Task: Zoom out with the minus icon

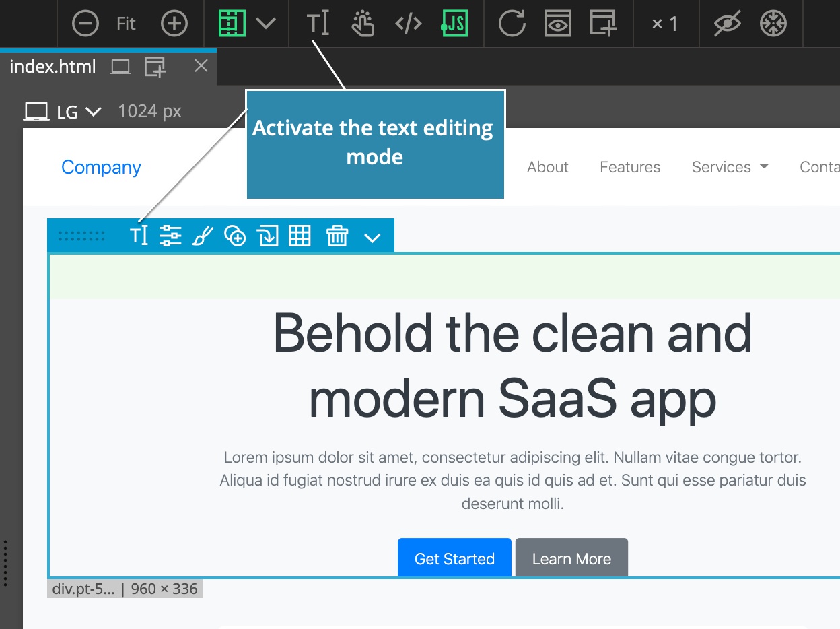Action: coord(85,24)
